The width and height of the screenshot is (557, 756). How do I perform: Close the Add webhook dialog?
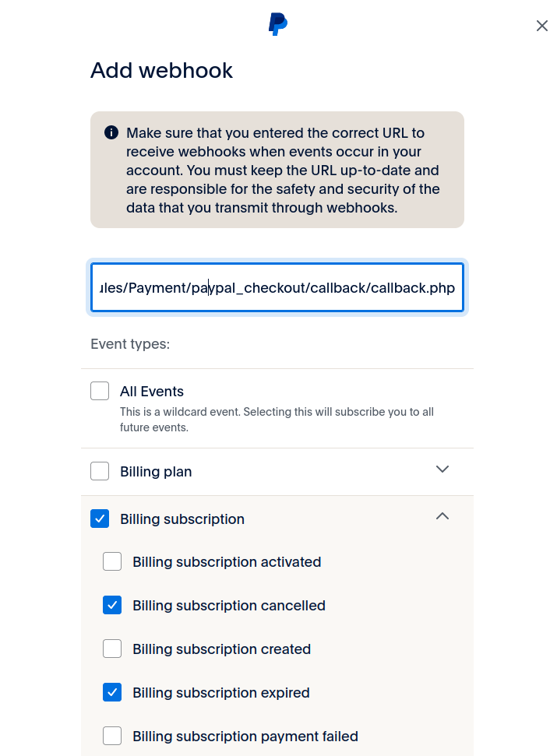coord(542,26)
